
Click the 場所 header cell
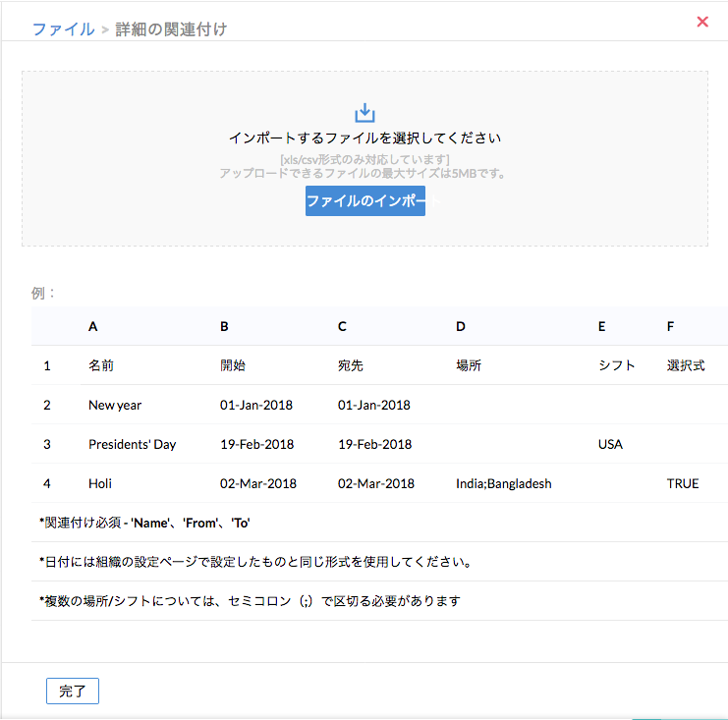[469, 365]
